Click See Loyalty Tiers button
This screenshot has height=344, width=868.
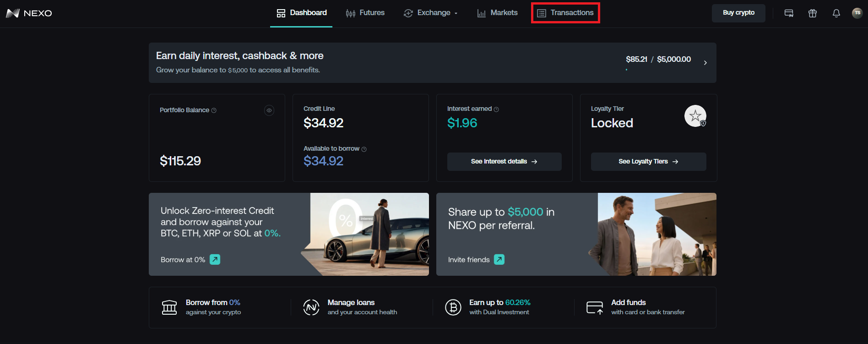click(x=649, y=162)
